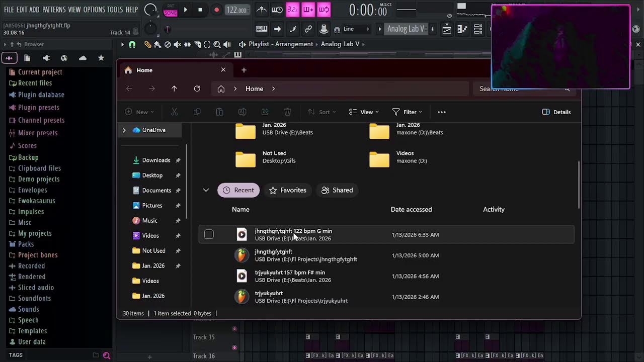Open the channel rack view icon
This screenshot has width=644, height=362.
point(478,29)
